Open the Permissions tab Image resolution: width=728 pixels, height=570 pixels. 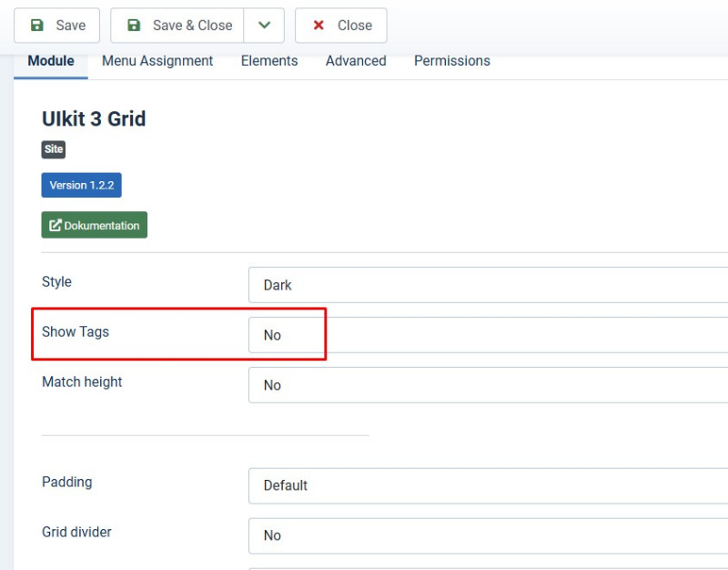[x=452, y=61]
